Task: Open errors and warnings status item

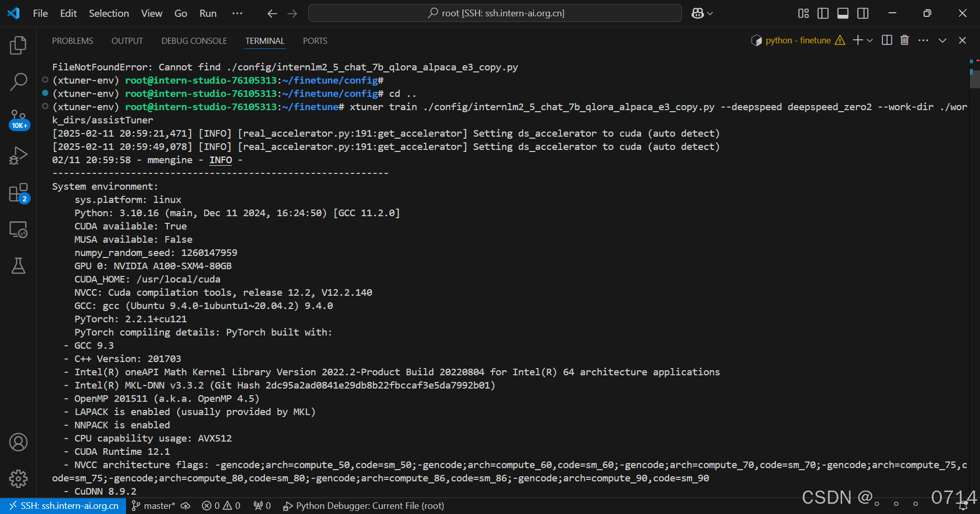Action: 221,506
